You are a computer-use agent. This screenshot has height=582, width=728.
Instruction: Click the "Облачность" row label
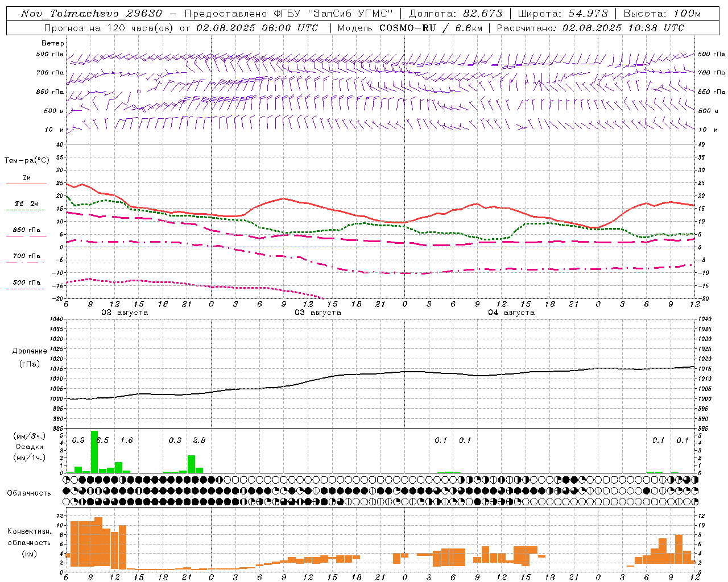pos(29,493)
